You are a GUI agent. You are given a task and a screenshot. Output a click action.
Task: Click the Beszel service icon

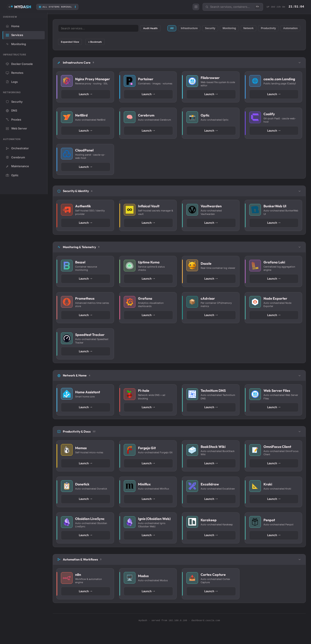67,266
